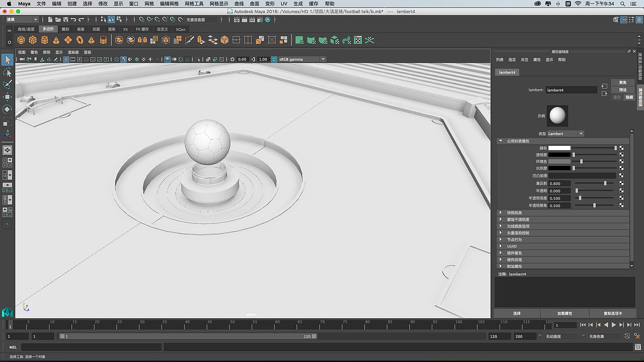
Task: Select the polygon sphere shelf icon
Action: (21, 40)
